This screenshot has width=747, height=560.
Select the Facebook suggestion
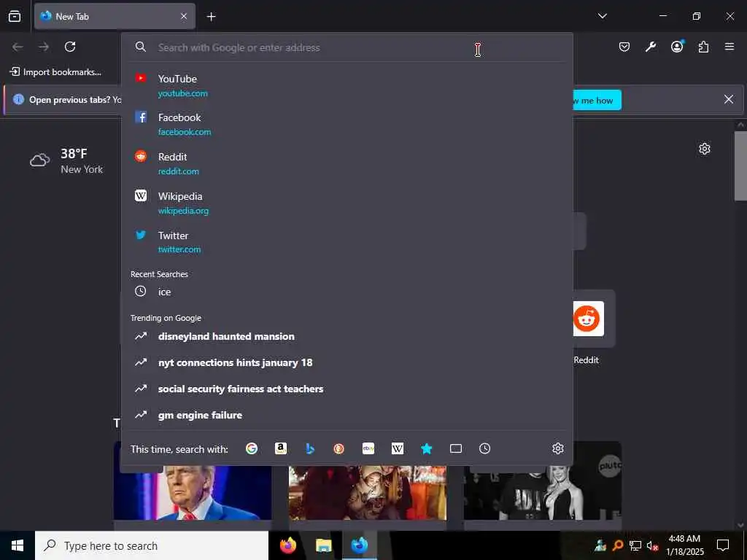pyautogui.click(x=347, y=124)
